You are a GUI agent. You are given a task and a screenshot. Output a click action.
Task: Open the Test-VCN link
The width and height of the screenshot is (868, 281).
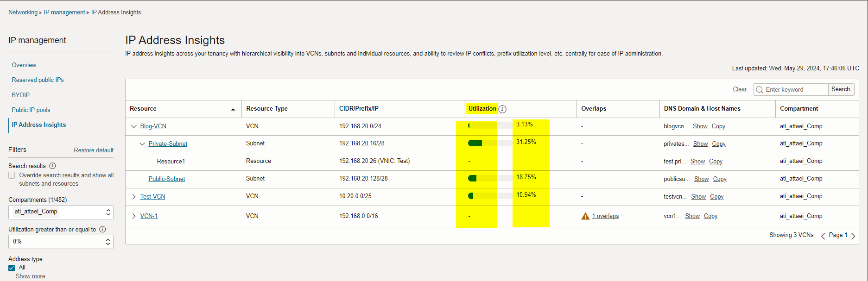[x=152, y=197]
